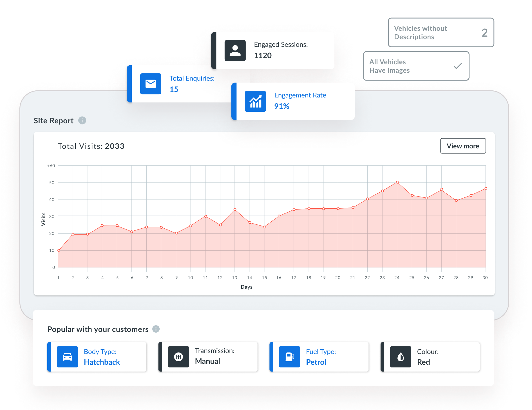
Task: Click the Petrol fuel type label
Action: pyautogui.click(x=316, y=362)
